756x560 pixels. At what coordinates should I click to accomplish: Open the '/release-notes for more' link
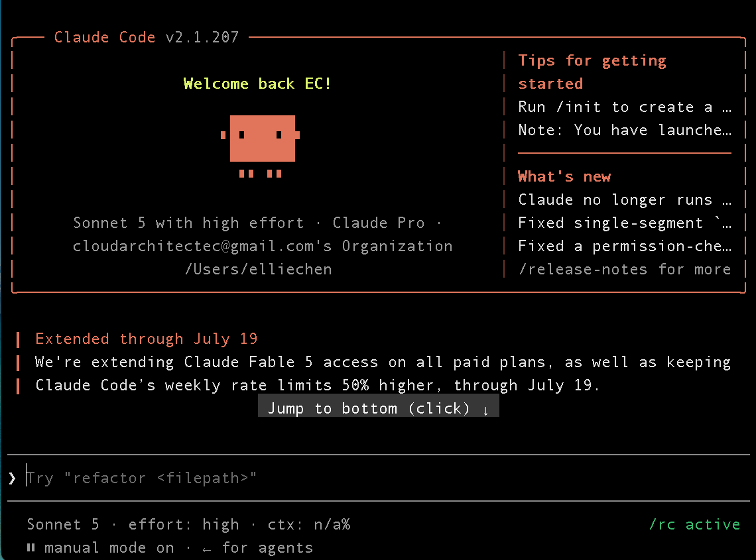[625, 269]
